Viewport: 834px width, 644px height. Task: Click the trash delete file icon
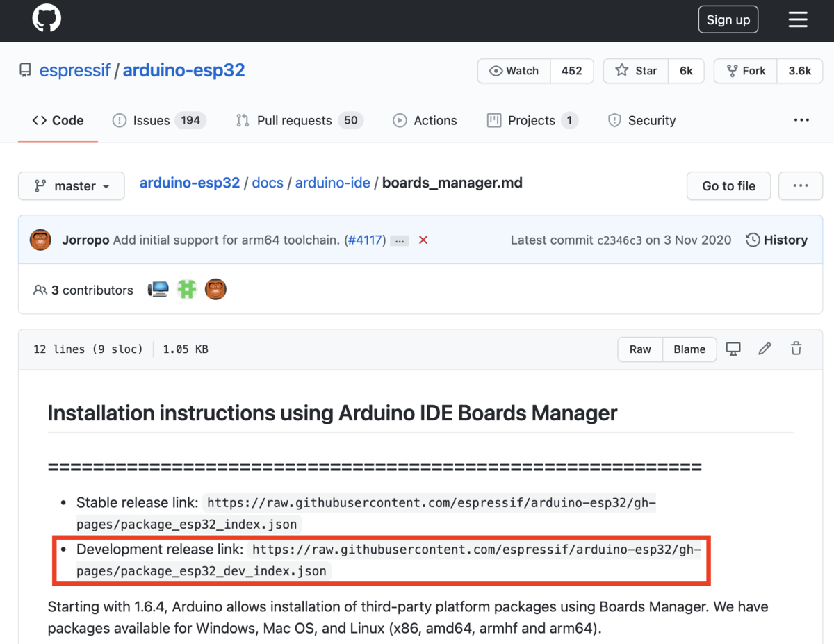(x=796, y=349)
